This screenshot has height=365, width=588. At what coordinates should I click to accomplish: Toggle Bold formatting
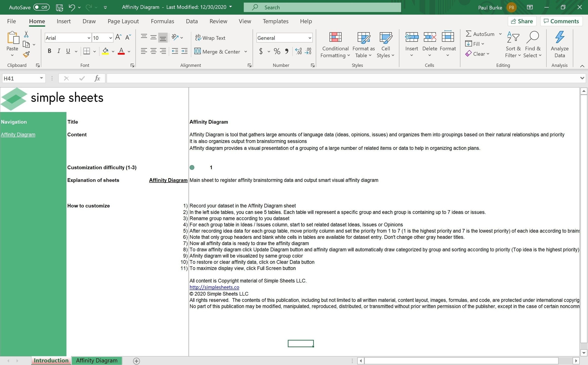point(49,51)
